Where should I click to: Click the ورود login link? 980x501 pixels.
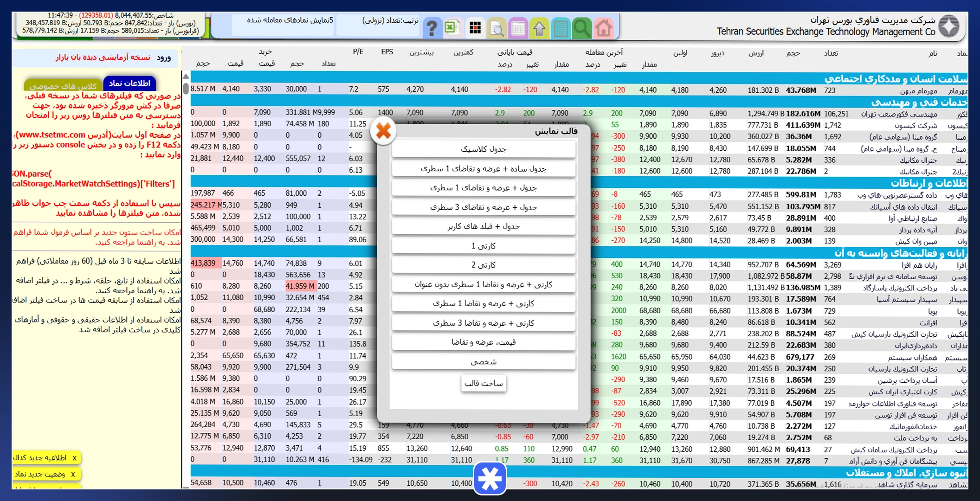(x=164, y=58)
